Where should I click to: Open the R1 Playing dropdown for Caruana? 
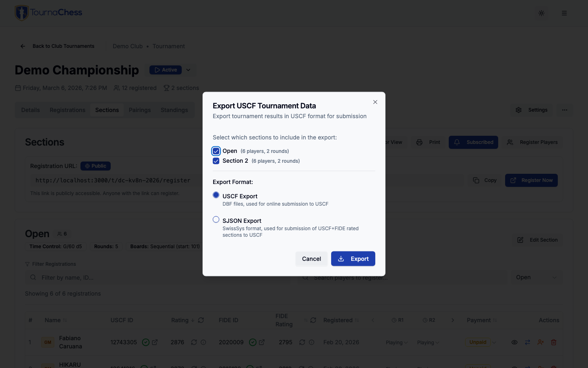(396, 343)
